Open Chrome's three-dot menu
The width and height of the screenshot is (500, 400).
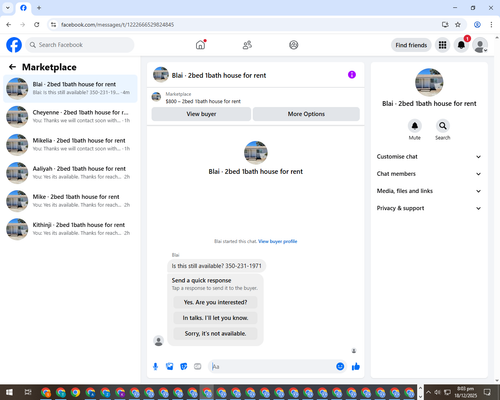(491, 25)
